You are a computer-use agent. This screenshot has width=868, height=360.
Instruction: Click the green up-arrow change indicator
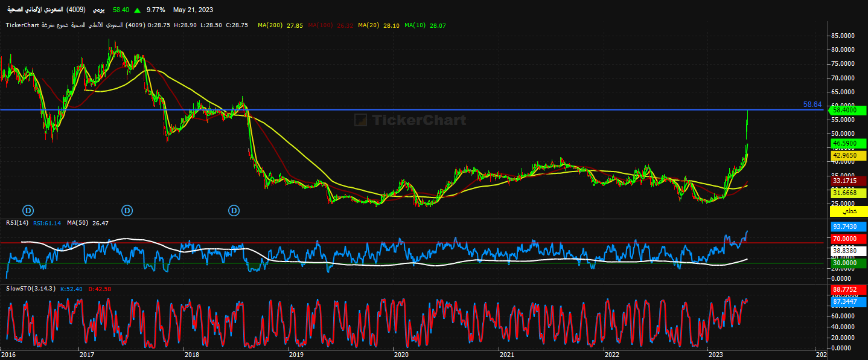pos(138,10)
